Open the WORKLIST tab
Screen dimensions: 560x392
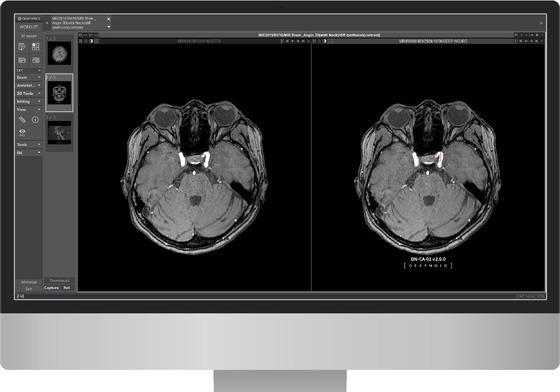(29, 27)
